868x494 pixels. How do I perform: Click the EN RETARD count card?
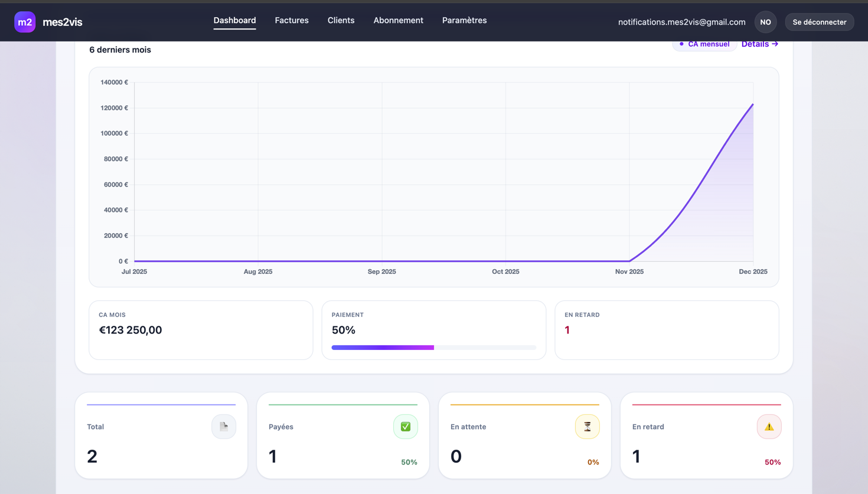coord(666,330)
